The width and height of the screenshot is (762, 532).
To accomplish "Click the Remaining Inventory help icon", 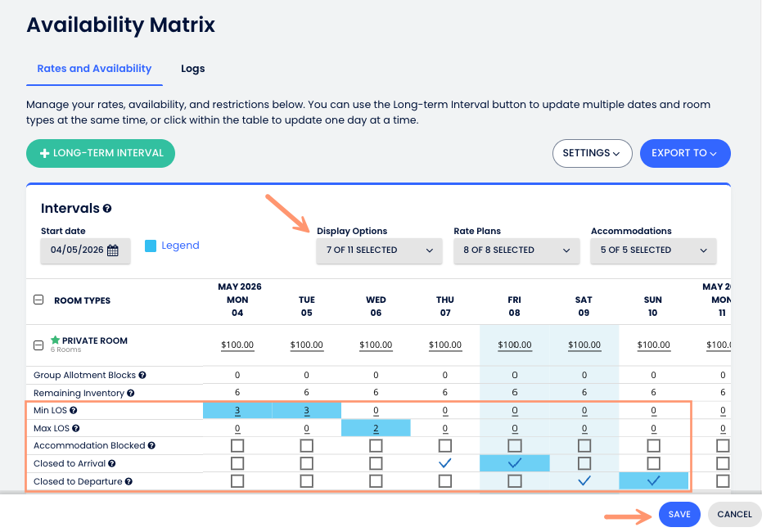I will click(x=131, y=393).
